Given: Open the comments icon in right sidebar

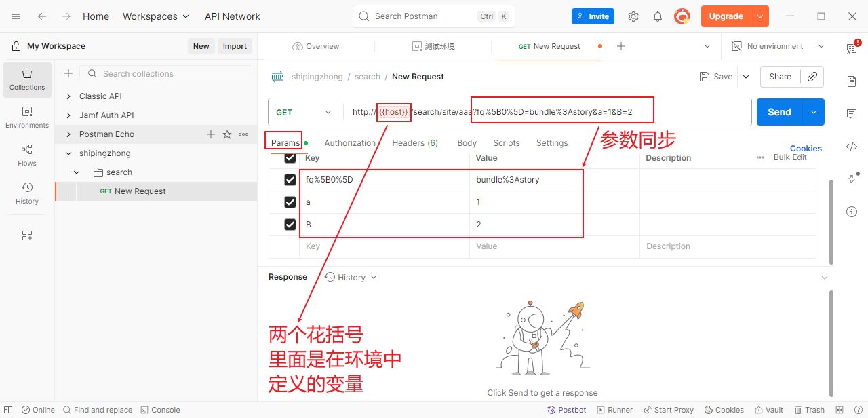Looking at the screenshot, I should click(x=852, y=114).
